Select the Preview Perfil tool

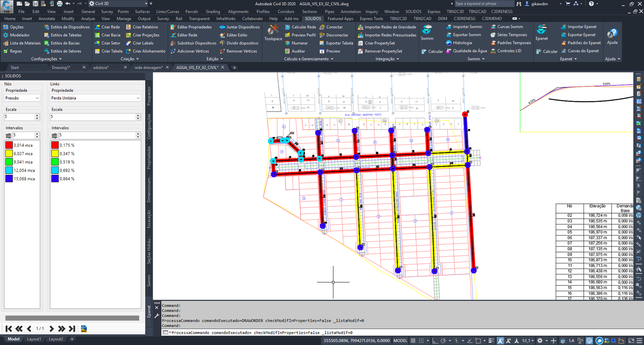(300, 35)
